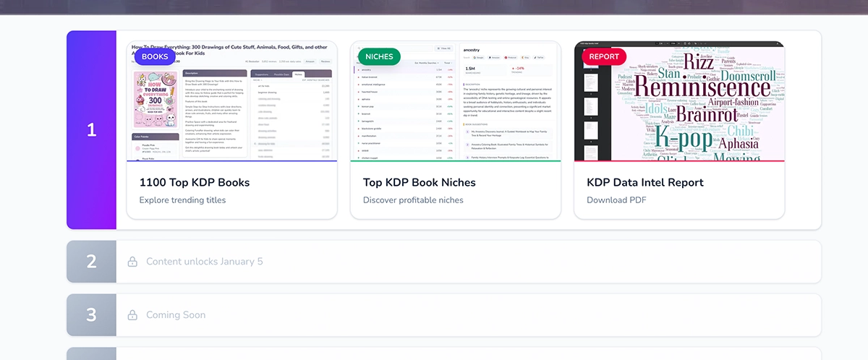The height and width of the screenshot is (360, 868).
Task: Open the word cloud report thumbnail
Action: point(679,108)
